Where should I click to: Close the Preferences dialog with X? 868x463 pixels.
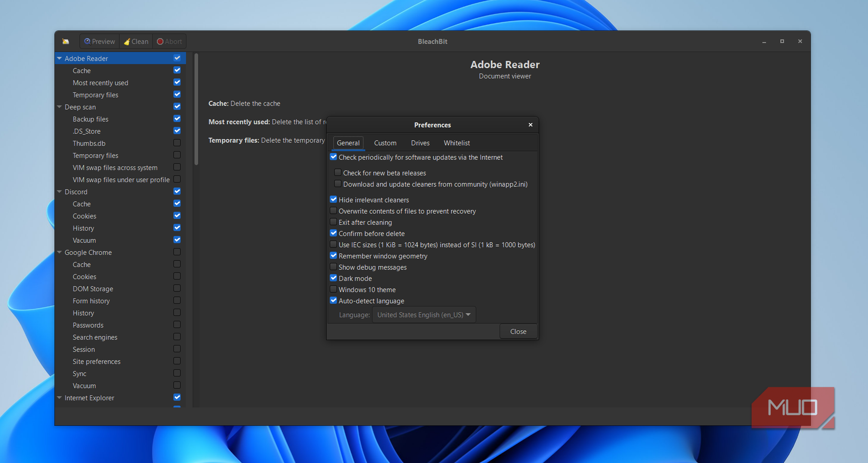click(530, 125)
